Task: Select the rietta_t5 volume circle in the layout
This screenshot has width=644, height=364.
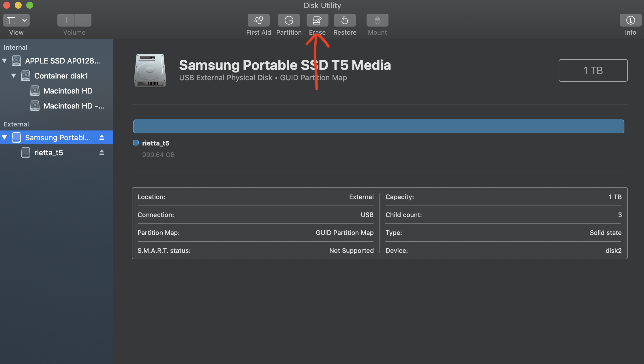Action: 136,143
